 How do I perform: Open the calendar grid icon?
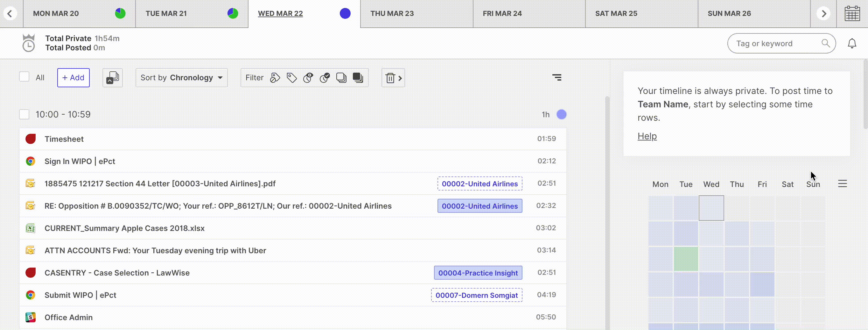852,13
